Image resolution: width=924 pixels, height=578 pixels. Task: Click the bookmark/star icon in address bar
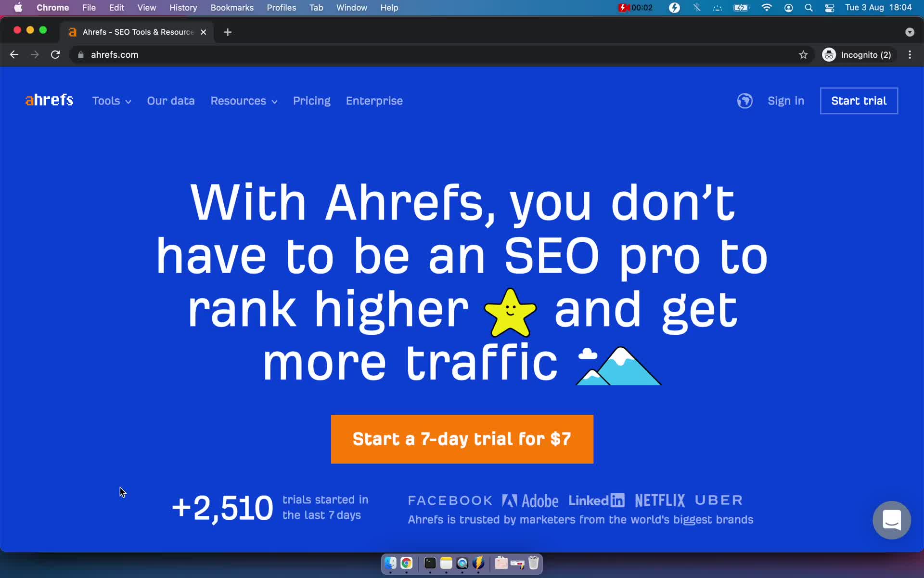803,54
